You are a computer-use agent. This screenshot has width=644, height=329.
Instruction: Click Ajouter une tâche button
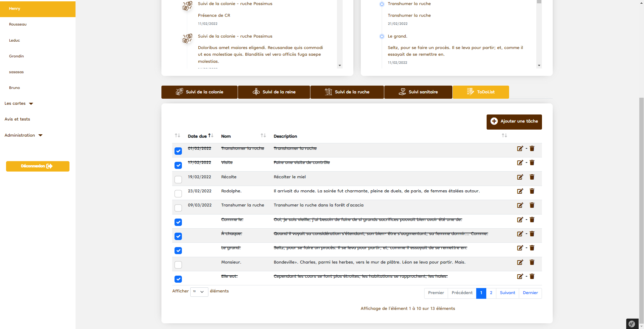pos(514,122)
